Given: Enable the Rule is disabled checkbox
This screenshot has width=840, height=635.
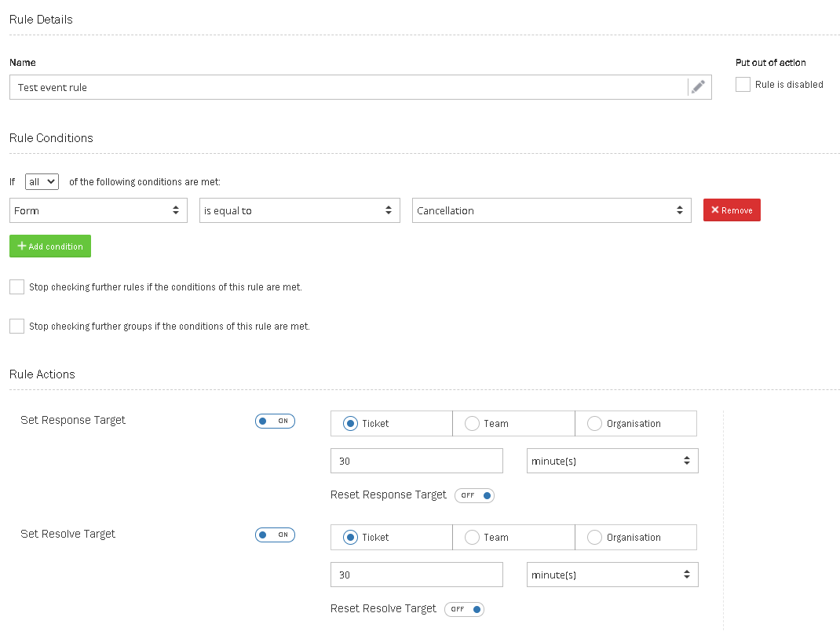Looking at the screenshot, I should (743, 85).
